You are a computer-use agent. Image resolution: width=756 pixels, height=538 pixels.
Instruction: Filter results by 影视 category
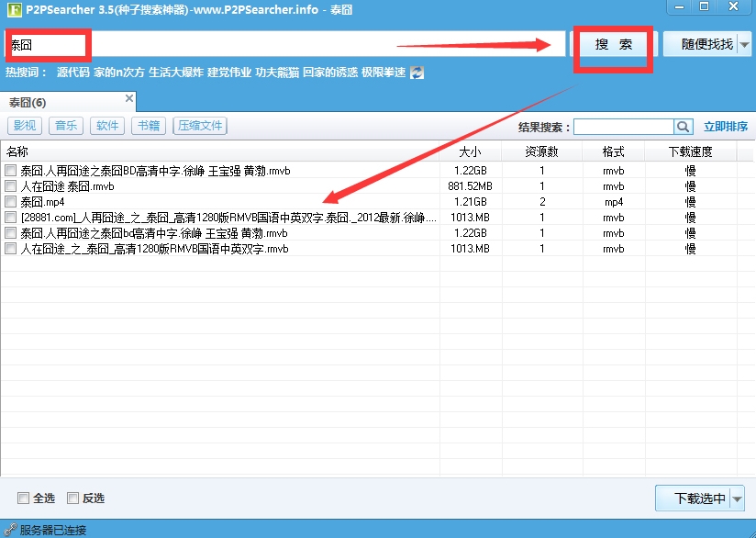(25, 127)
